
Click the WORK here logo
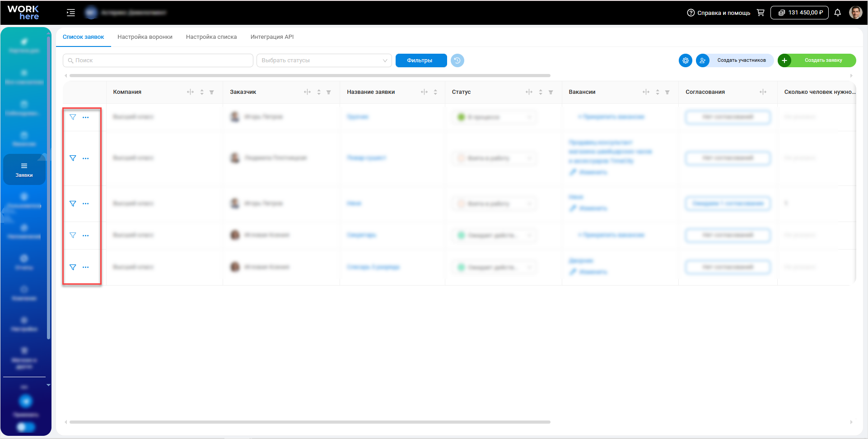(x=23, y=12)
